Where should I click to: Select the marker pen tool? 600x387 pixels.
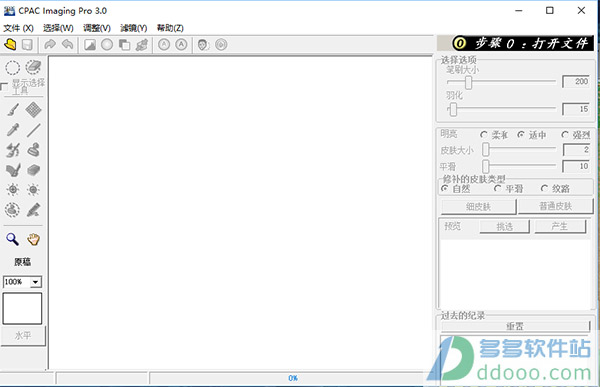point(33,210)
